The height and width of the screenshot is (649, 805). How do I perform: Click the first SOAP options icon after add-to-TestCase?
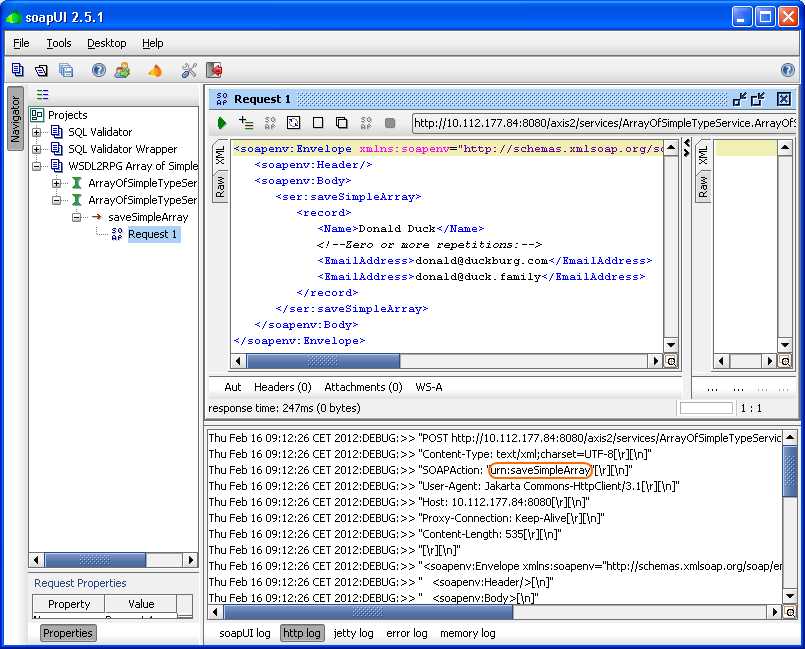(x=270, y=123)
